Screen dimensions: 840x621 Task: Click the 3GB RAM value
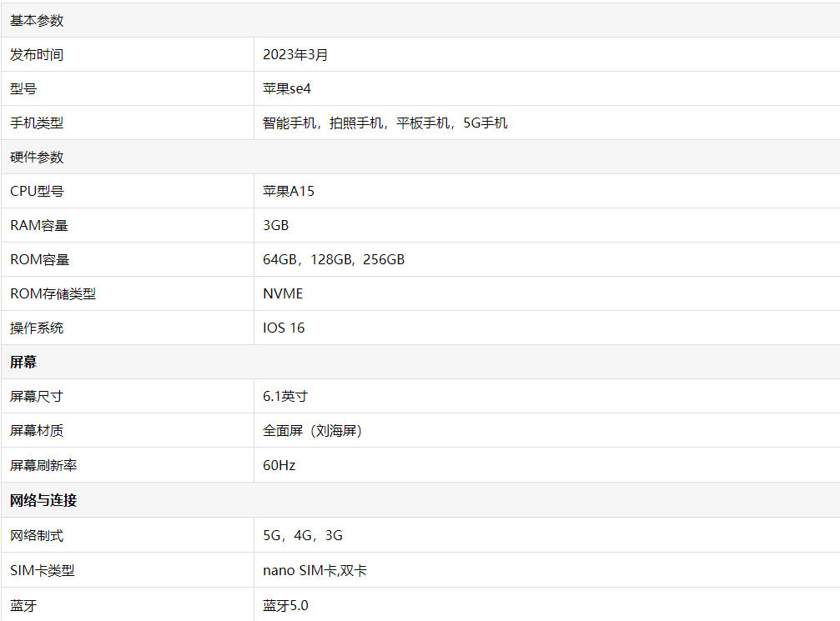(x=276, y=225)
